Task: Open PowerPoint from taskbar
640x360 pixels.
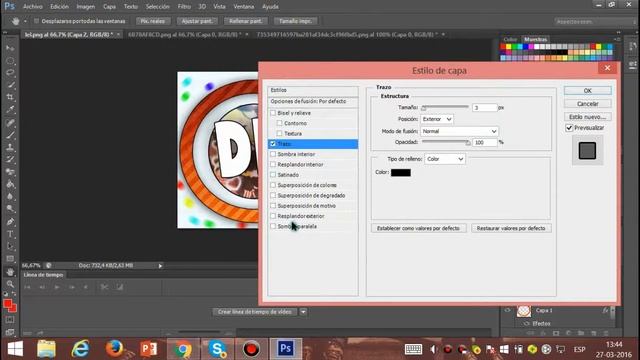Action: pos(149,349)
